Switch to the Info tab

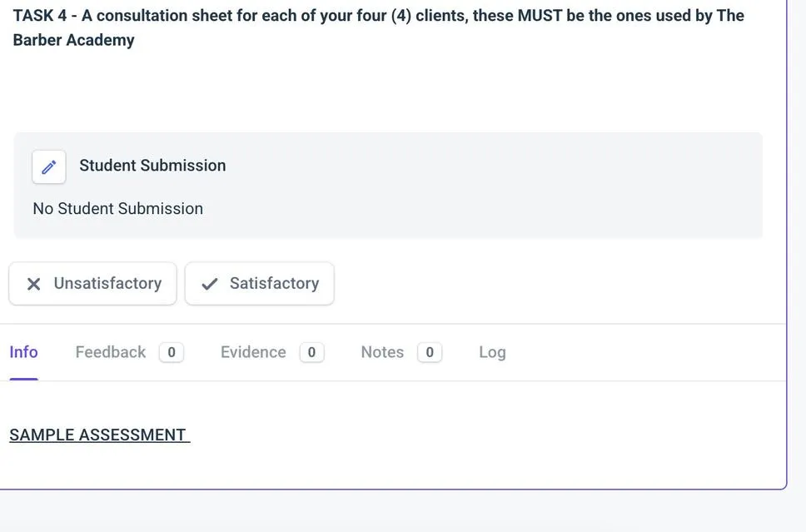[x=23, y=352]
